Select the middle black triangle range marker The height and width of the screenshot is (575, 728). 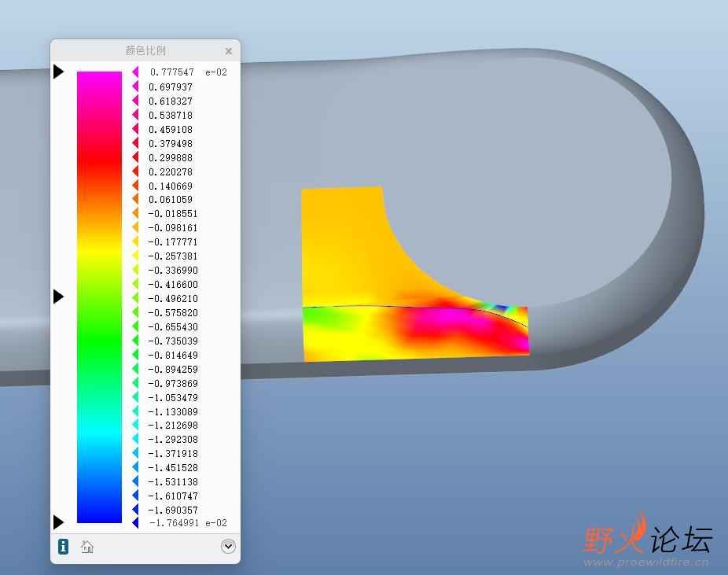58,297
